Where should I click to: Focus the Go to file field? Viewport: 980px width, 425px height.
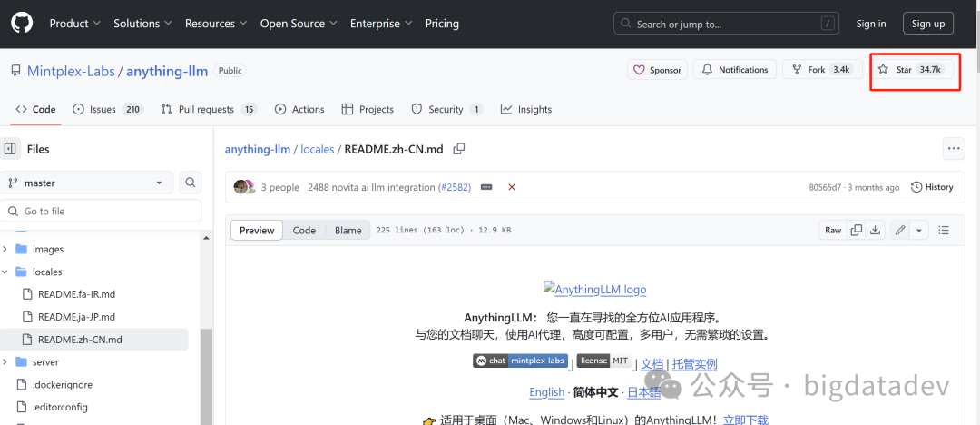point(101,211)
